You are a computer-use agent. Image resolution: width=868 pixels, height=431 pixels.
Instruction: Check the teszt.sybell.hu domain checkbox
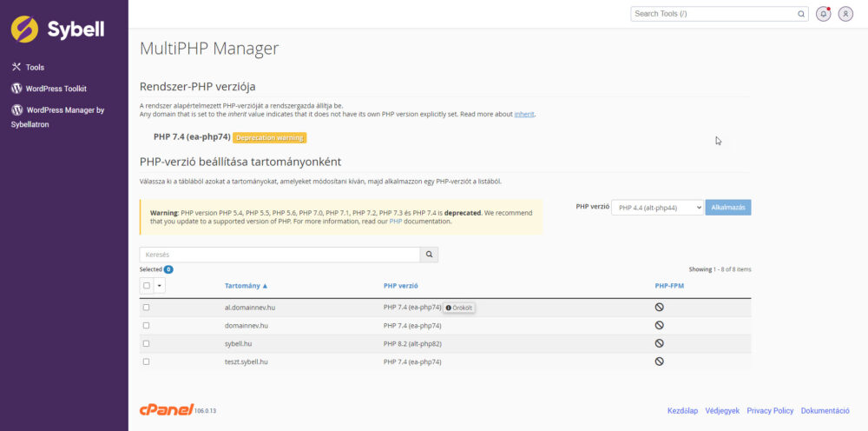click(146, 361)
